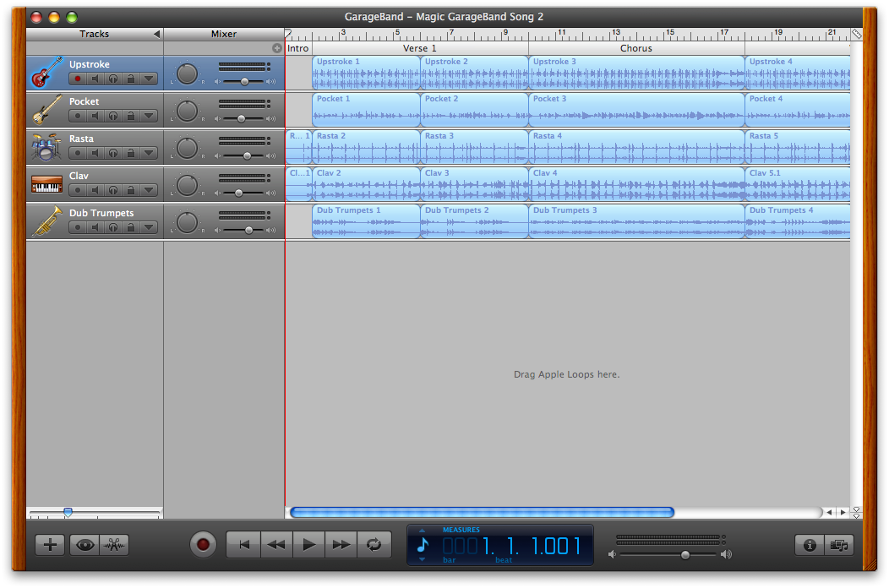Click the Rasta track pan knob
This screenshot has height=588, width=889.
[x=187, y=148]
